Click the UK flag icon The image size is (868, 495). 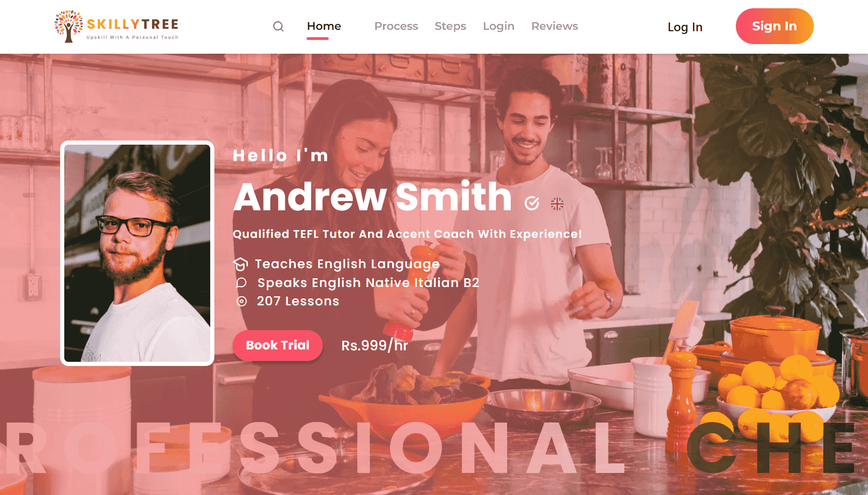point(557,203)
